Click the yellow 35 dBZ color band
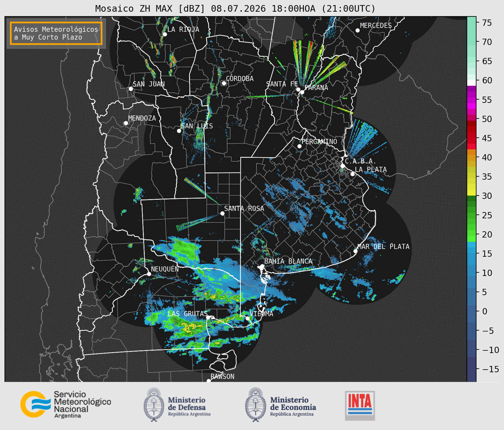The height and width of the screenshot is (430, 504). point(471,177)
